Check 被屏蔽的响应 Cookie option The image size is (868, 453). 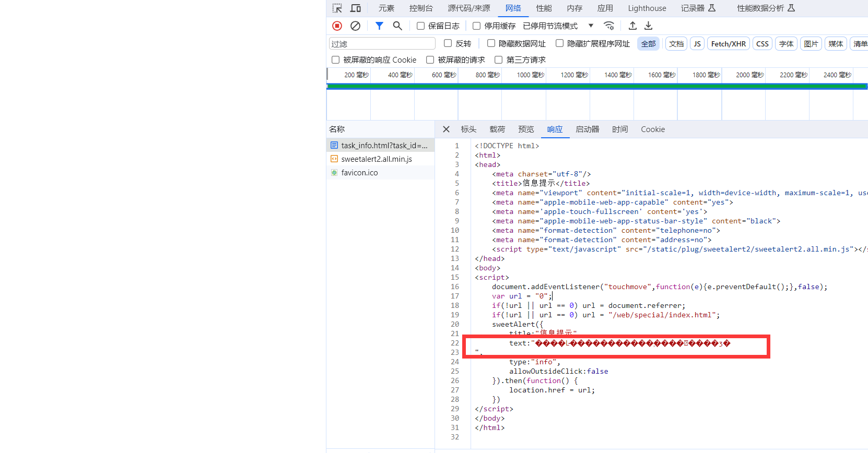335,59
